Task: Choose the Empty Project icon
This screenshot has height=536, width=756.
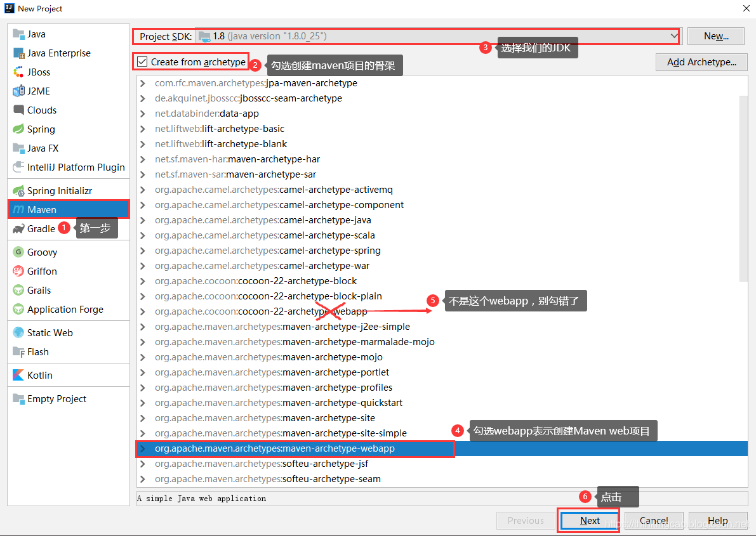Action: pos(18,398)
